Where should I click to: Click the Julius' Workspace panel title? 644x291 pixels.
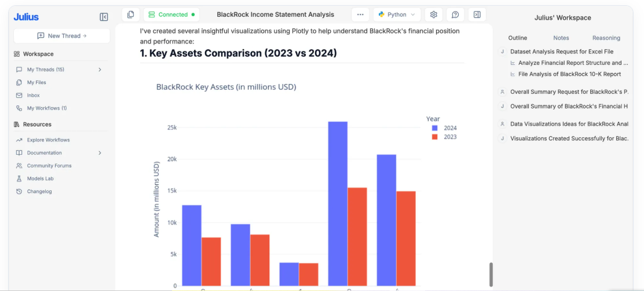[x=563, y=17]
